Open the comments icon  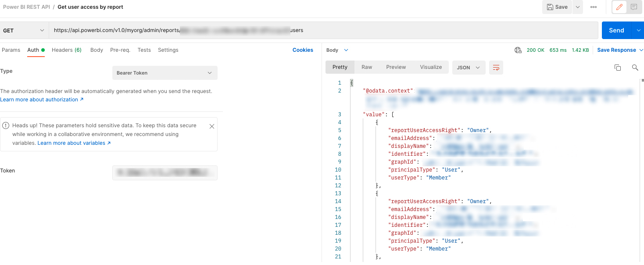point(633,7)
